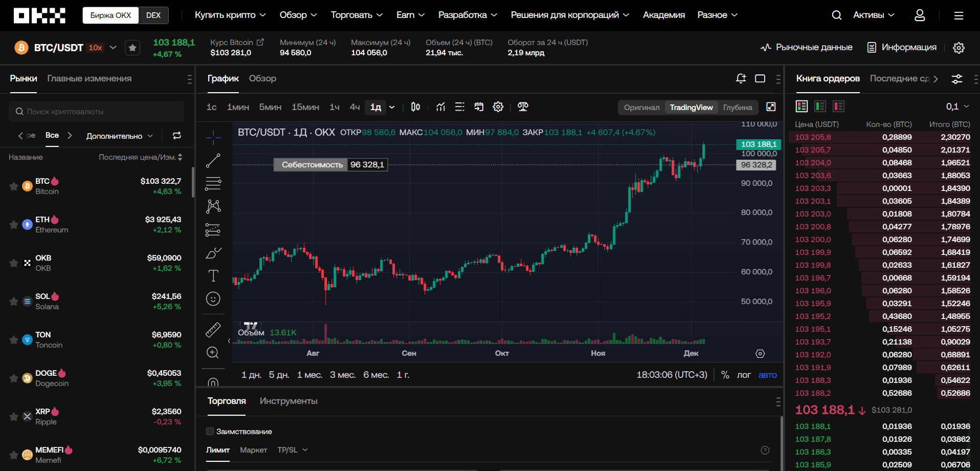Image resolution: width=980 pixels, height=471 pixels.
Task: Open trading settings gear icon
Action: pos(959,48)
